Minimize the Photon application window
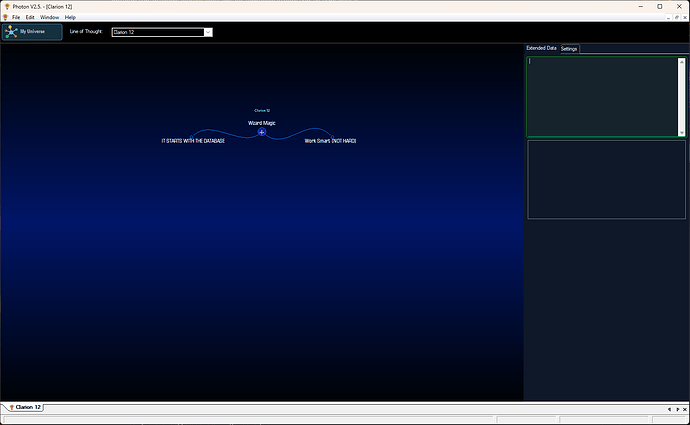Image resolution: width=690 pixels, height=425 pixels. pos(641,7)
